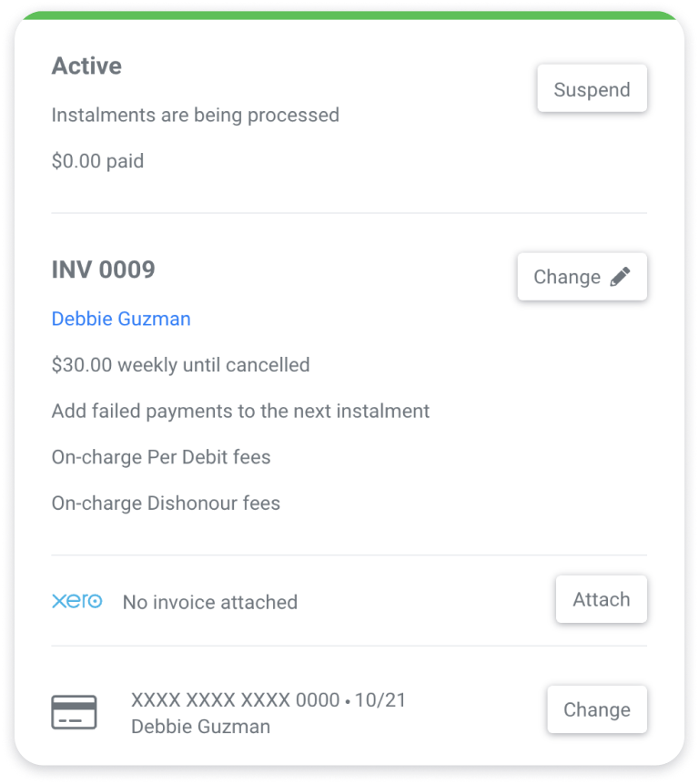Click the masked card number ending 0000
699x784 pixels.
point(236,699)
